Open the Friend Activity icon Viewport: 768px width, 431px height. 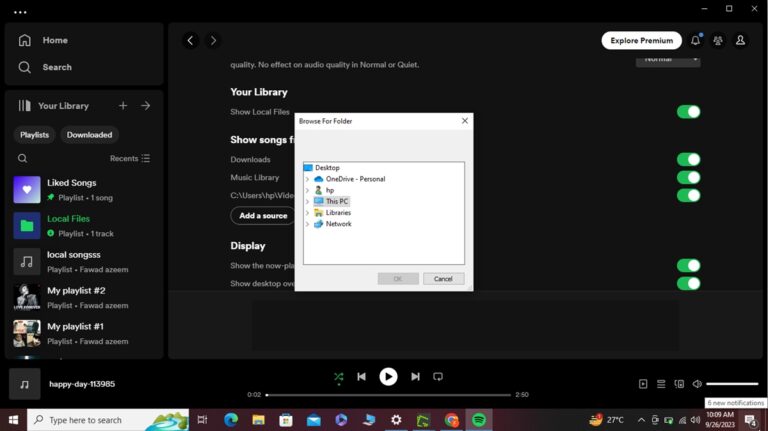click(718, 41)
